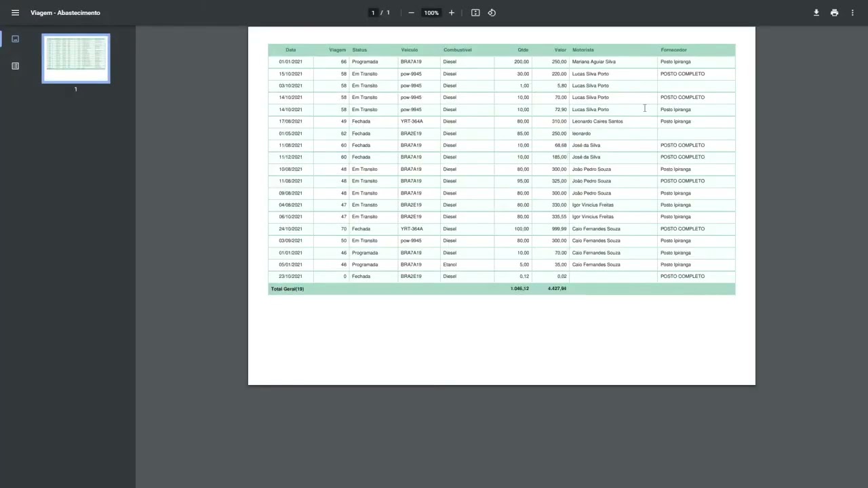Image resolution: width=868 pixels, height=488 pixels.
Task: Click the Fornecedor column header
Action: coord(674,49)
